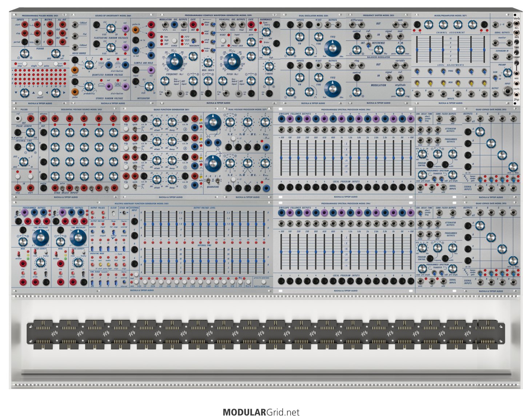Click the blue c.v. modulation oscillator output jack
Image resolution: width=523 pixels, height=420 pixels.
[x=174, y=25]
